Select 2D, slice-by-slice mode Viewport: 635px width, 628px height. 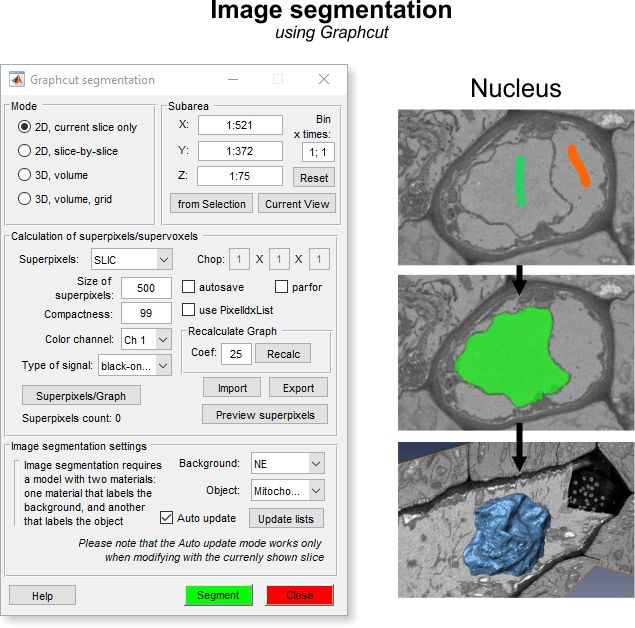coord(25,151)
